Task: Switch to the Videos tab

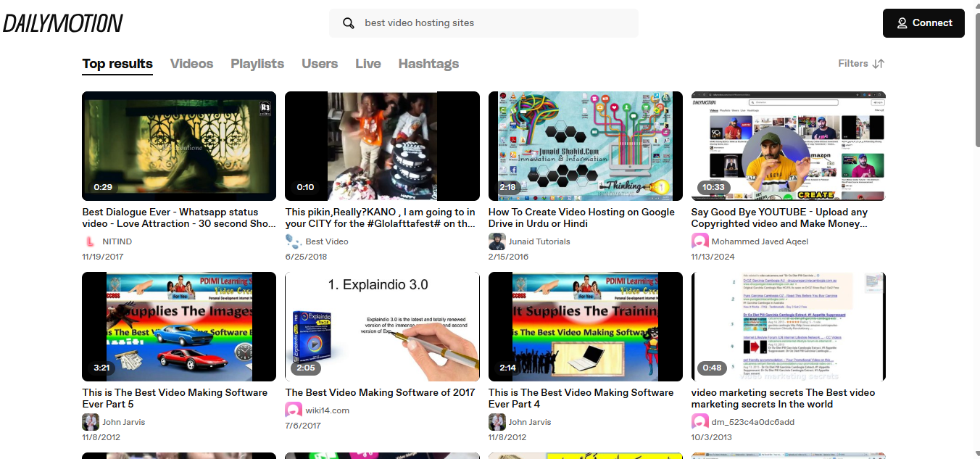Action: (x=191, y=64)
